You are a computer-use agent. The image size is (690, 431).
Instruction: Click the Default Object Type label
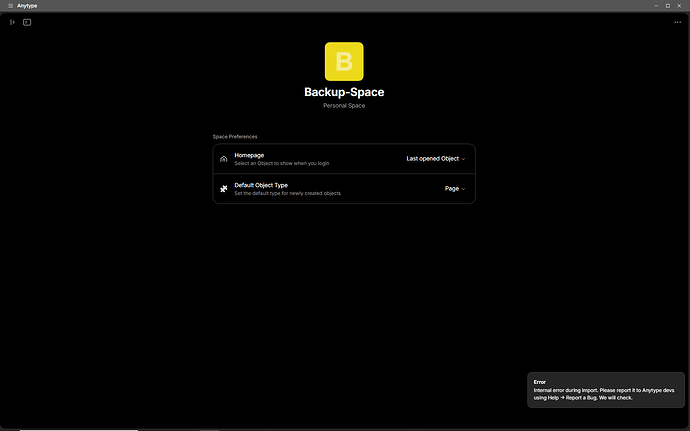click(261, 185)
